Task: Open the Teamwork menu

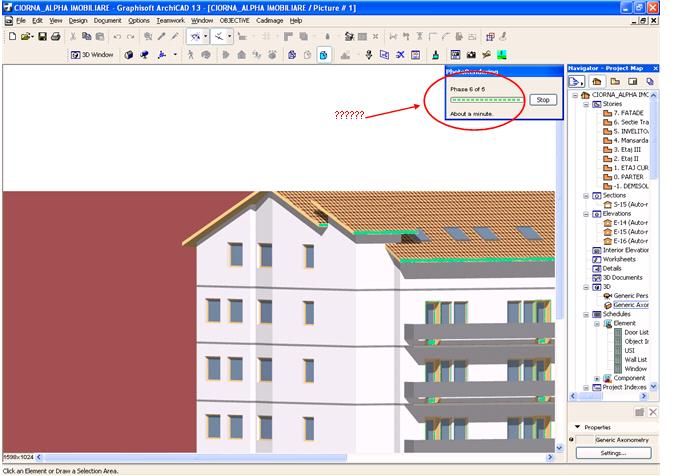Action: click(x=170, y=20)
